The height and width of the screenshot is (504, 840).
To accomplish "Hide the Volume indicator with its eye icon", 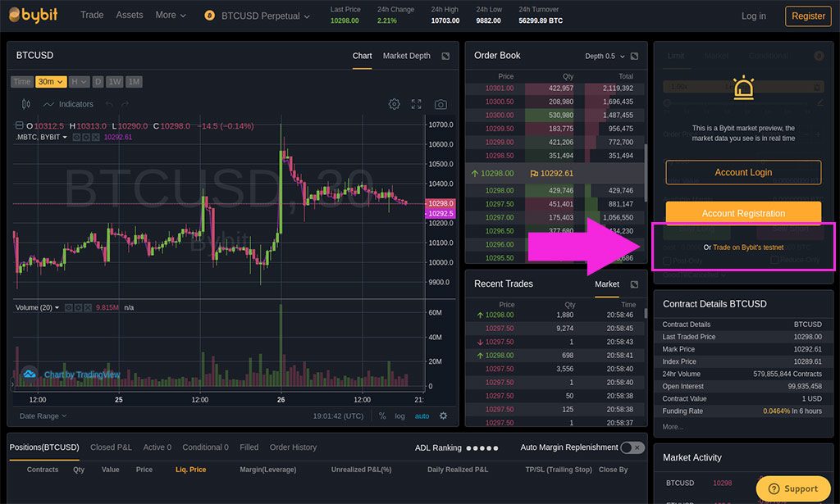I will (69, 307).
